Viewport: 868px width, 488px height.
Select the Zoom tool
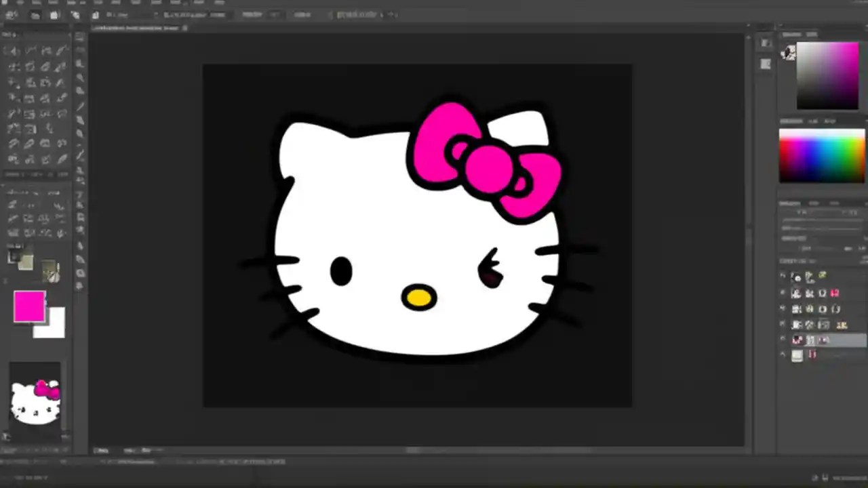coord(62,159)
